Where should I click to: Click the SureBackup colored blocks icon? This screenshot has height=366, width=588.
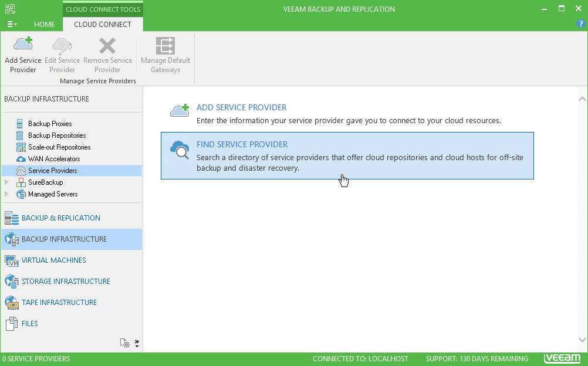(21, 182)
